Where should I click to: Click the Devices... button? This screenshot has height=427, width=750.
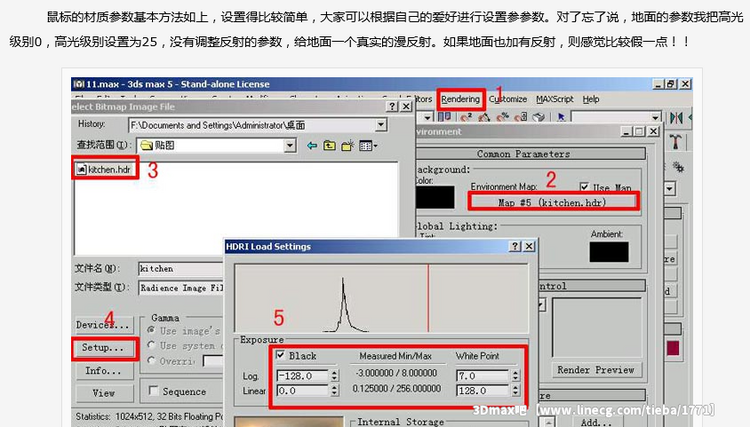(103, 325)
